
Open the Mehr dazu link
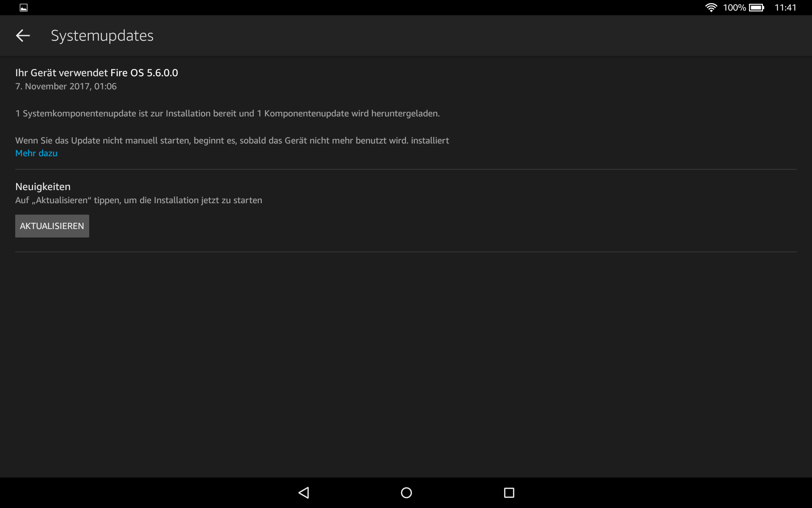tap(36, 153)
